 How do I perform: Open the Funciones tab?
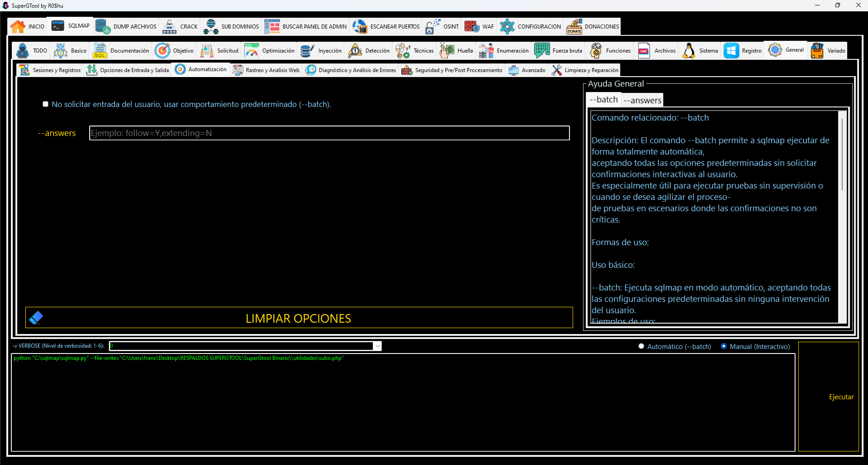pos(610,50)
